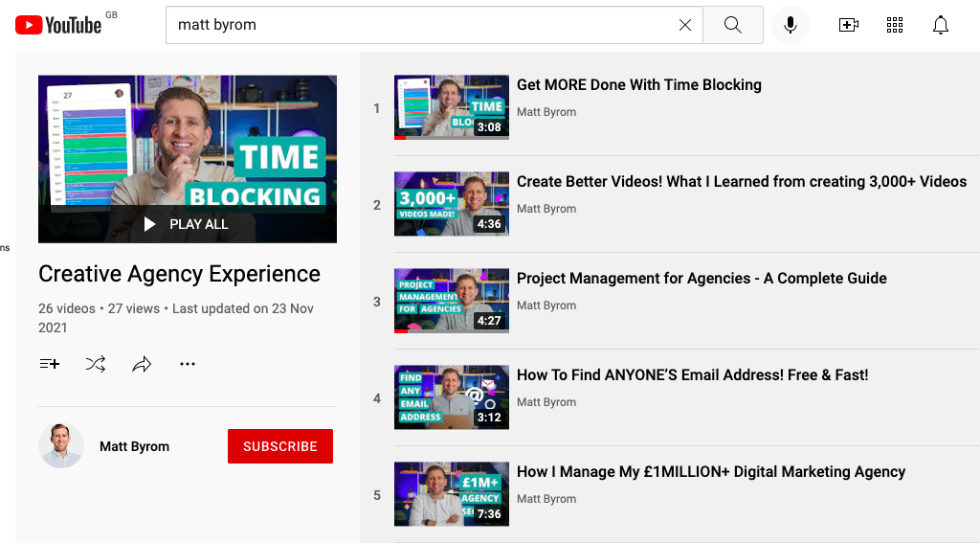Subscribe to Matt Byrom's channel

coord(279,446)
